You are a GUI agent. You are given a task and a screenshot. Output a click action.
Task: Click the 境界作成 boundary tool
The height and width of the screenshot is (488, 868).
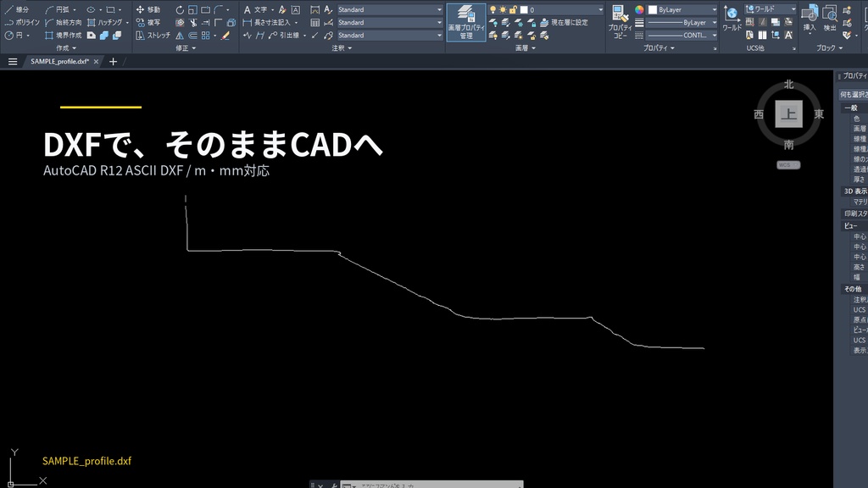63,35
